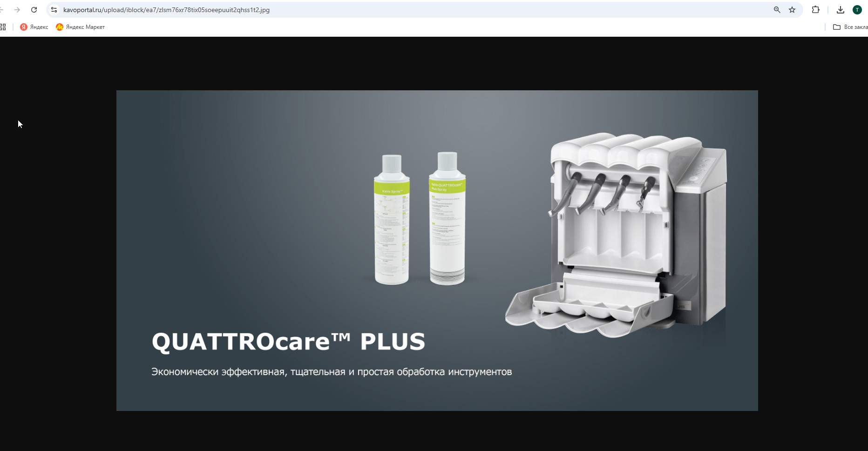Click the QUATTROcare PLUS heading text
The image size is (868, 451).
click(288, 341)
